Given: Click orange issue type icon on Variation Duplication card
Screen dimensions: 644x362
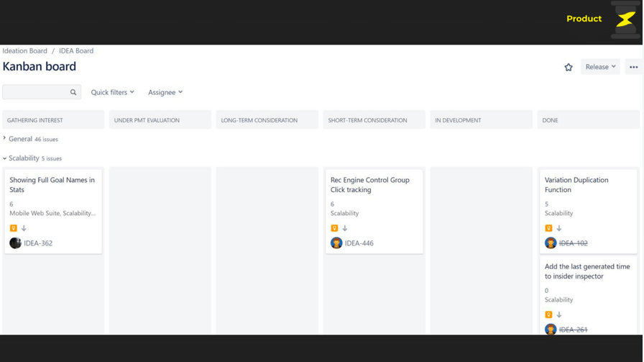Looking at the screenshot, I should pyautogui.click(x=548, y=228).
